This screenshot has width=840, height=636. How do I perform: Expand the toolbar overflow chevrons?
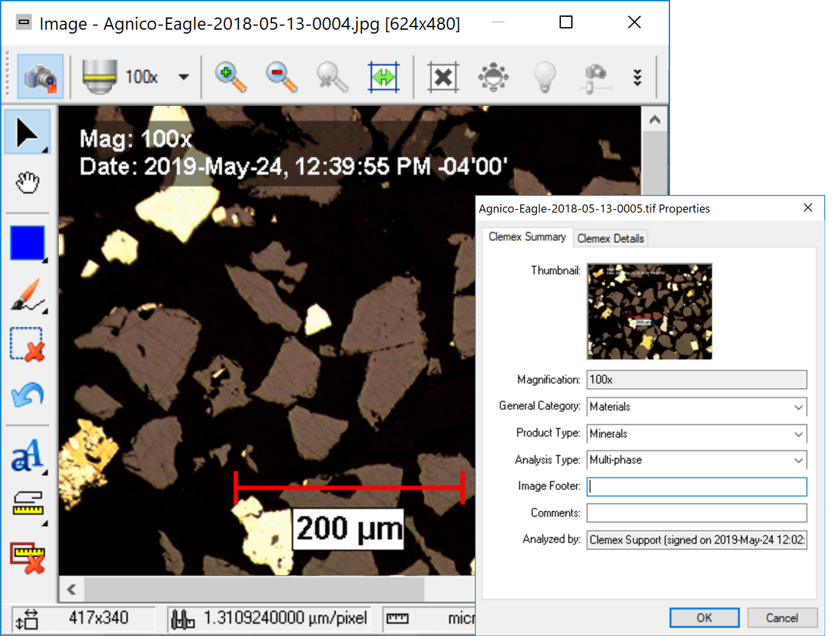pos(638,77)
